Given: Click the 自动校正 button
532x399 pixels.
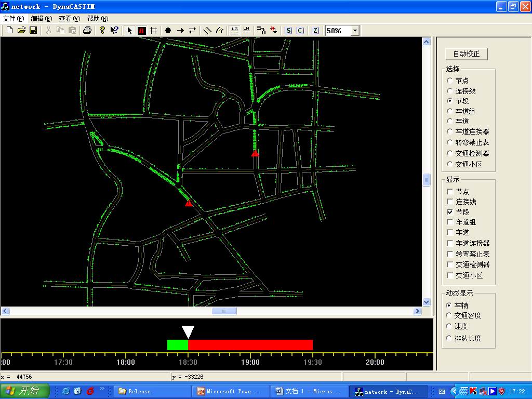Looking at the screenshot, I should click(466, 54).
